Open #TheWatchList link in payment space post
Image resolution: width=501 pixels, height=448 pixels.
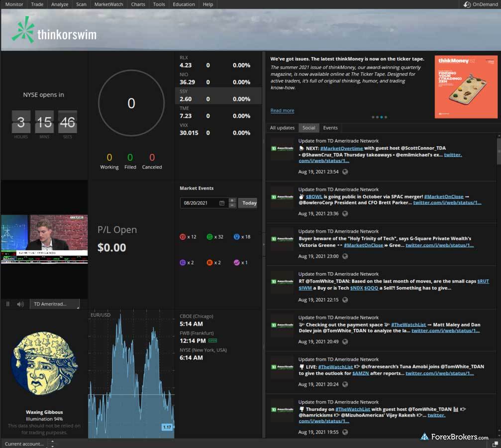(408, 325)
